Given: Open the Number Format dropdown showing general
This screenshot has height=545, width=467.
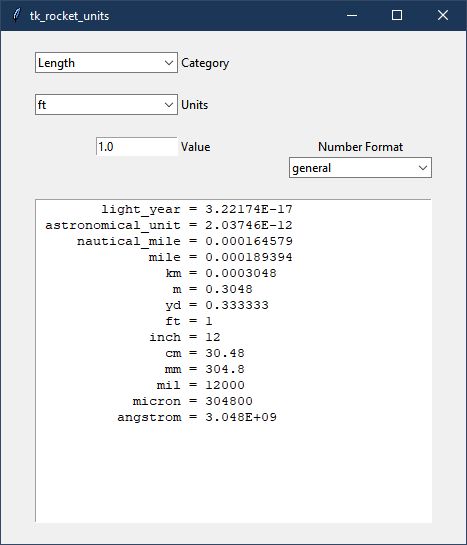Looking at the screenshot, I should [x=360, y=168].
